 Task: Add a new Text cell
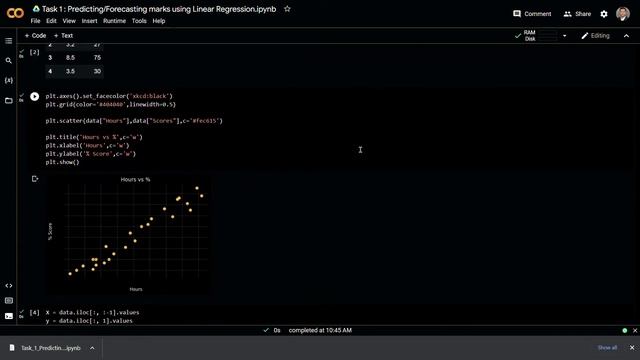(x=63, y=36)
